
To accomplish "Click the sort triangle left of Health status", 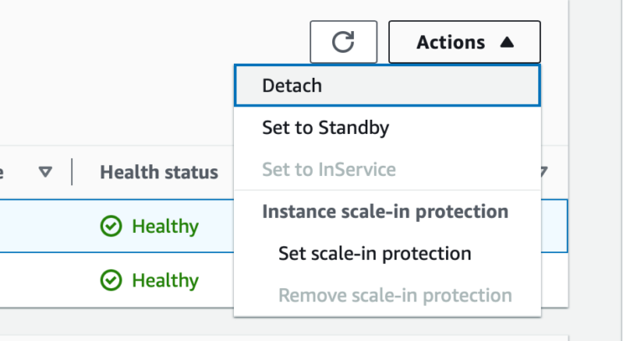I will point(45,172).
